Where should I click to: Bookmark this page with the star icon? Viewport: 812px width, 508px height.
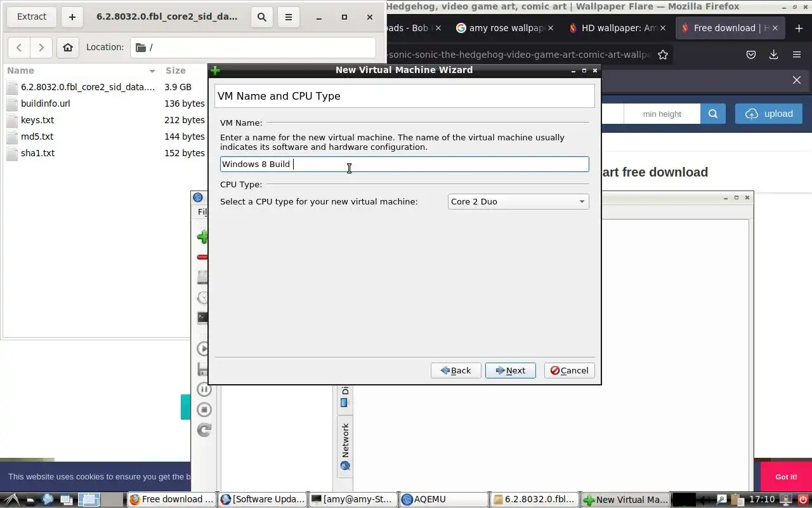point(663,55)
